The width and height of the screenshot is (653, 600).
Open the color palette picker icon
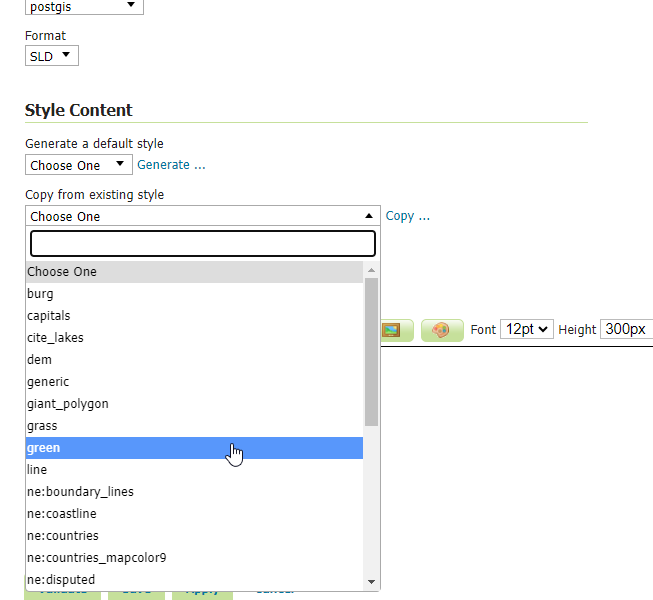pos(441,329)
